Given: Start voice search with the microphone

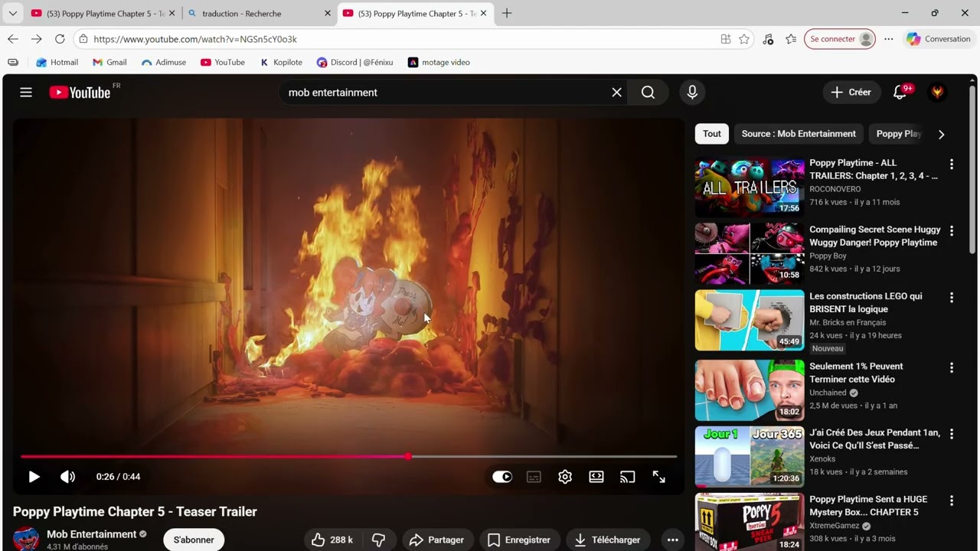Looking at the screenshot, I should click(x=692, y=93).
